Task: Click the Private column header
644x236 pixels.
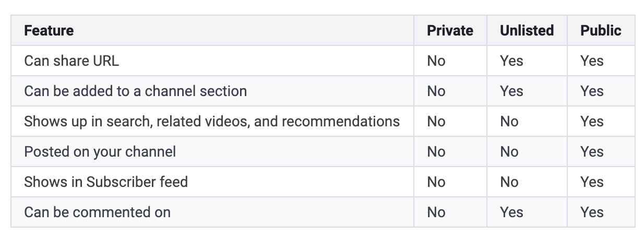Action: (x=450, y=30)
